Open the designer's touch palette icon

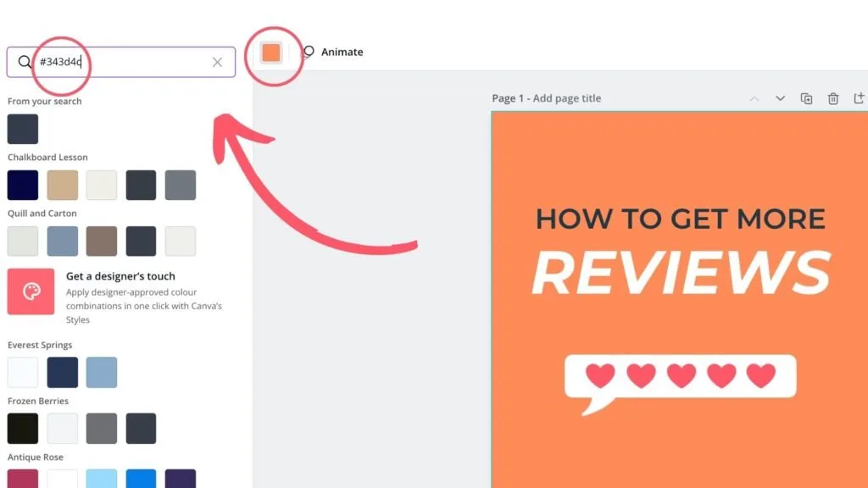point(31,291)
